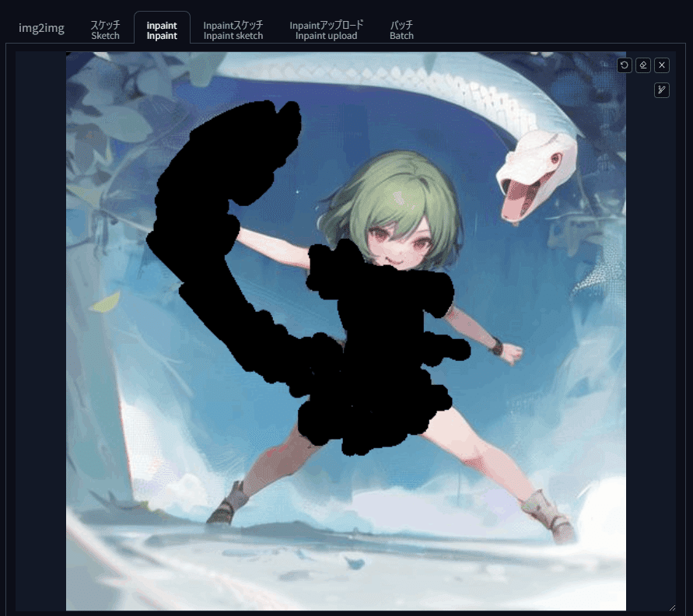Open the Sketch tab
This screenshot has height=616, width=693.
tap(105, 30)
